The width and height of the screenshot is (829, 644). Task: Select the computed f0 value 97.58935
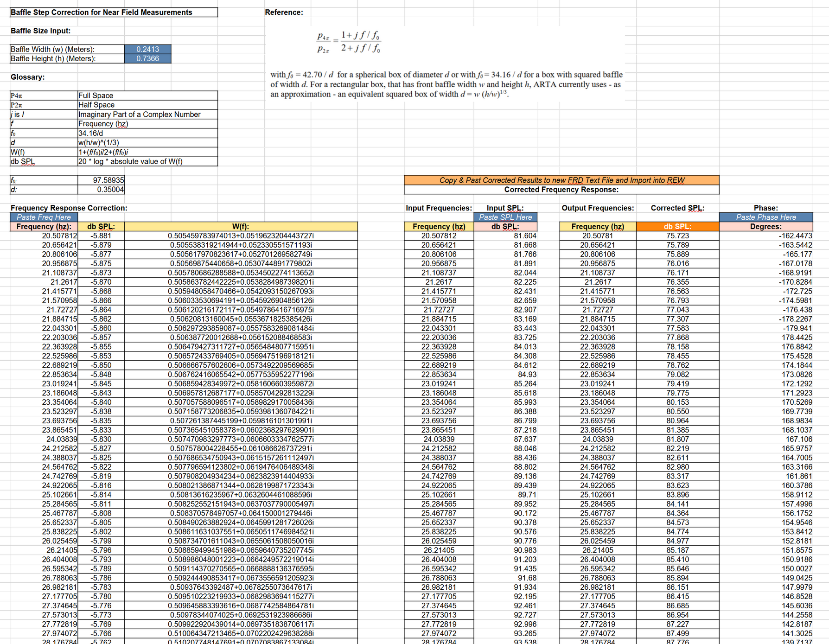tap(101, 180)
